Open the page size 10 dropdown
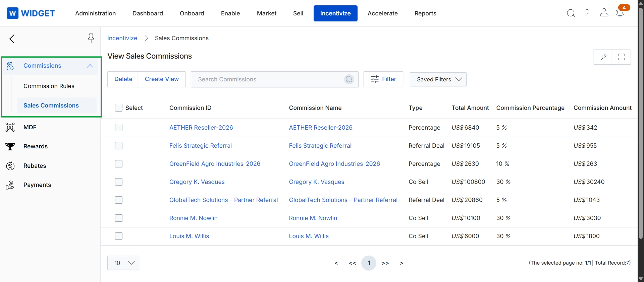The width and height of the screenshot is (644, 282). pyautogui.click(x=123, y=263)
